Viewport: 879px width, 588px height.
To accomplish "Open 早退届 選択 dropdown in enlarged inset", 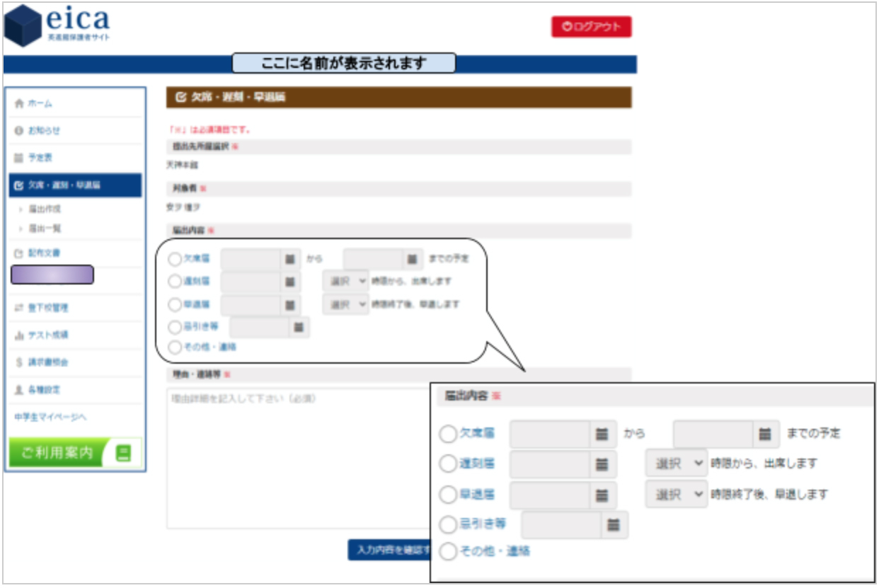I will pos(676,494).
